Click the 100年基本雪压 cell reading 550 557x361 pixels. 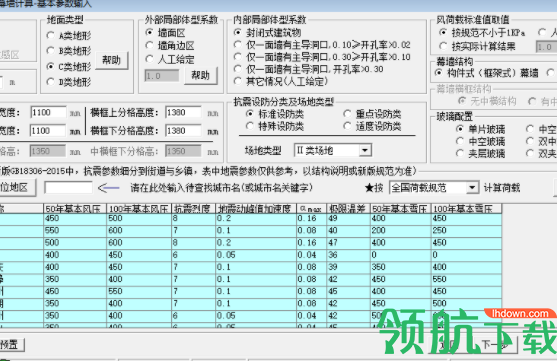466,279
